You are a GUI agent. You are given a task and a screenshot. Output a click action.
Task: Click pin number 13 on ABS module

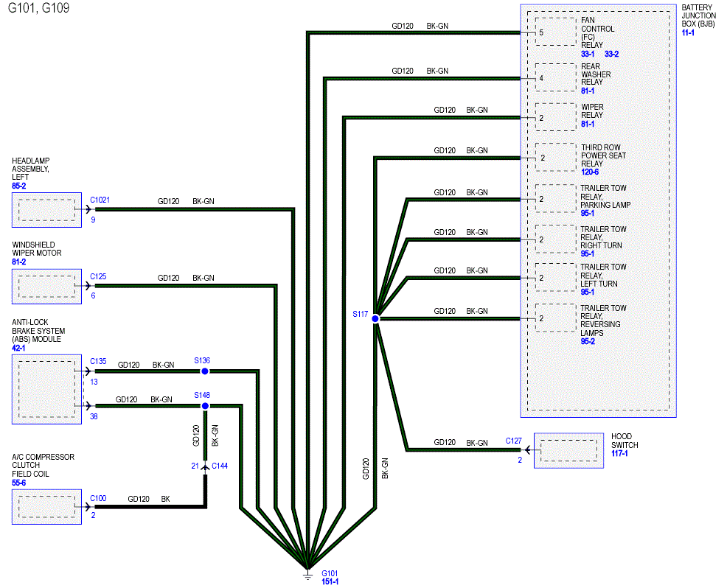coord(94,382)
